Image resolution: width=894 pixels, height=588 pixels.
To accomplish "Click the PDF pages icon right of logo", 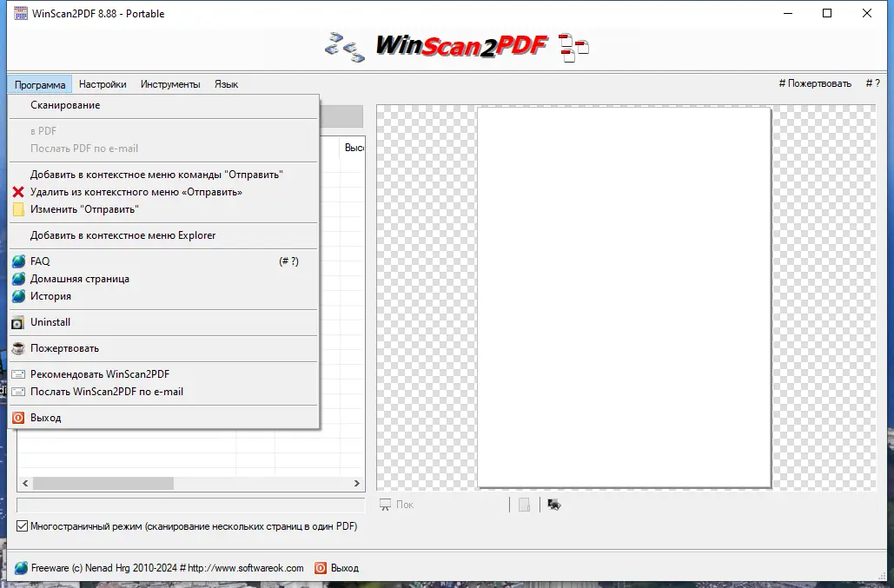I will pyautogui.click(x=573, y=47).
